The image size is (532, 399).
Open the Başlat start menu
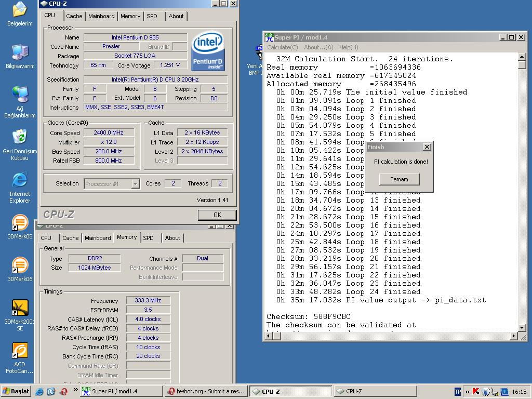[x=16, y=391]
